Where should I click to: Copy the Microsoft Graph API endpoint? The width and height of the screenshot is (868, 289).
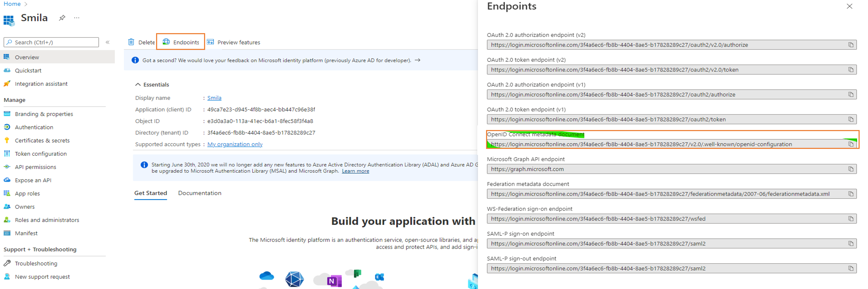point(851,169)
